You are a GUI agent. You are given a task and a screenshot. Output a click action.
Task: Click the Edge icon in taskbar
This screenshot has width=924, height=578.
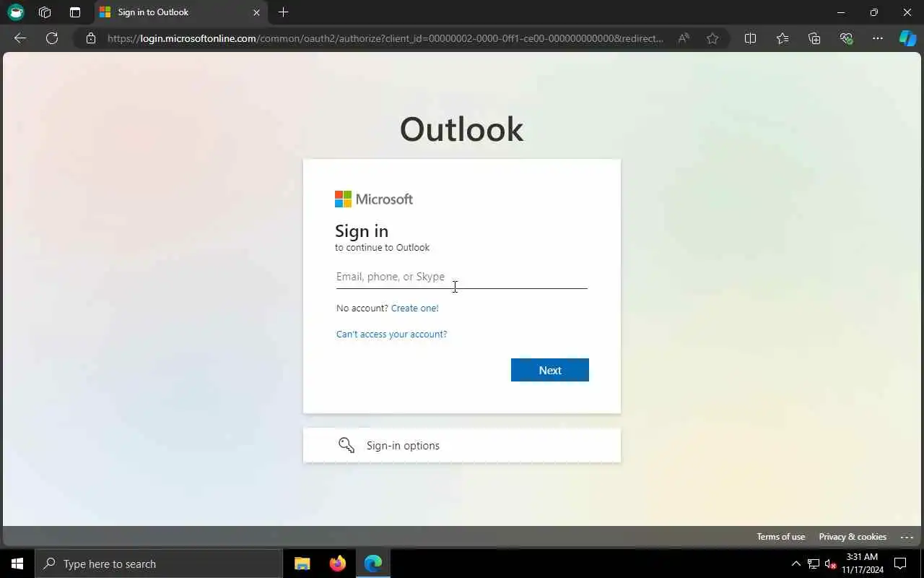(x=373, y=564)
